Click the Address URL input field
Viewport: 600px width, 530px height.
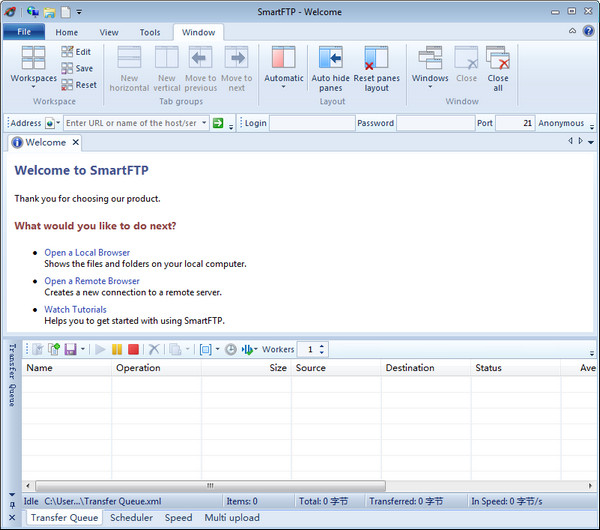[132, 123]
